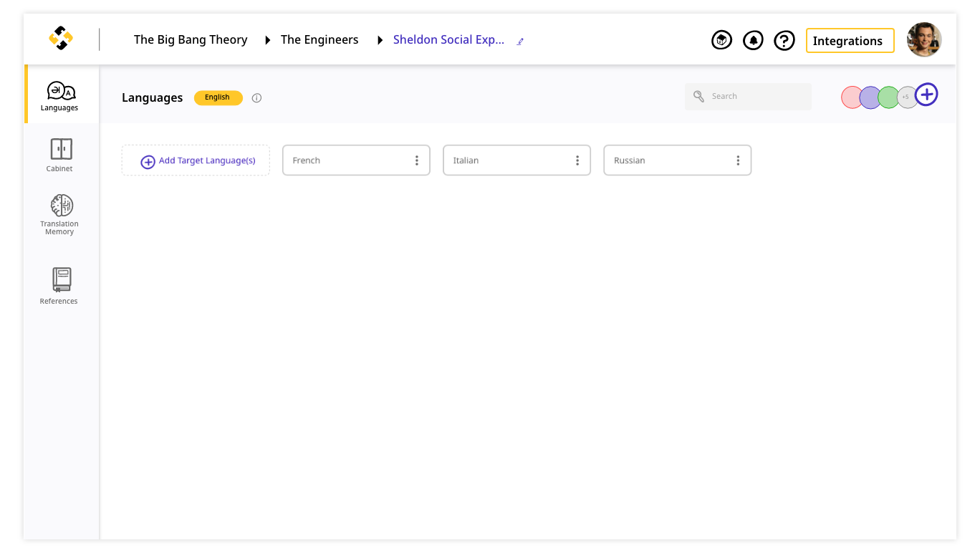Open Russian card three-dot menu
This screenshot has height=553, width=980.
(x=737, y=160)
